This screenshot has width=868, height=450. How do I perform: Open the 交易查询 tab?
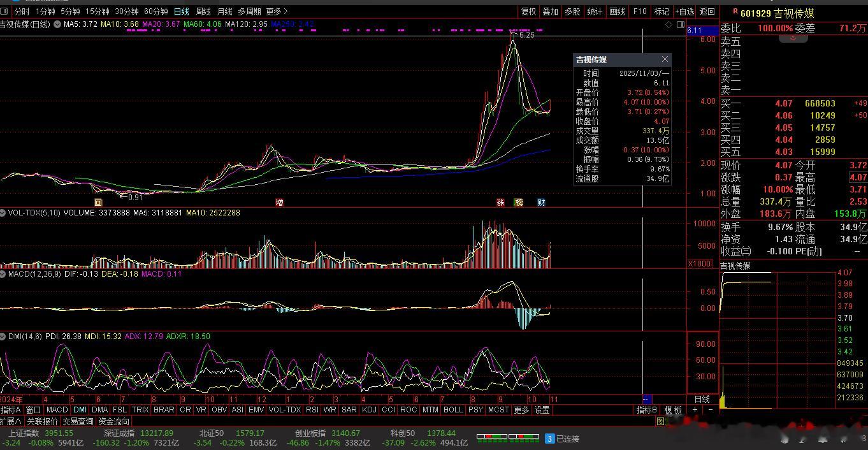pyautogui.click(x=78, y=421)
